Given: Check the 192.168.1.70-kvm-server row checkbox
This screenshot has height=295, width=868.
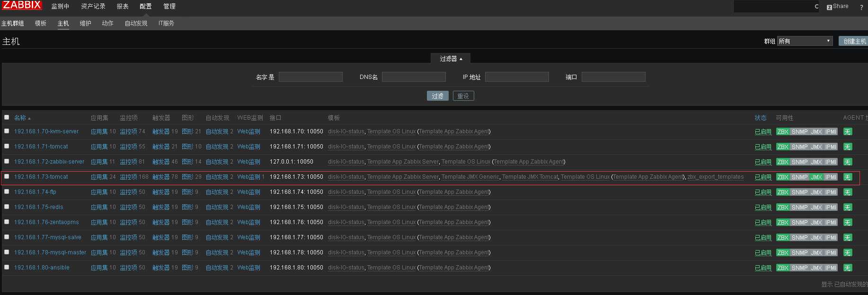Looking at the screenshot, I should pyautogui.click(x=7, y=131).
